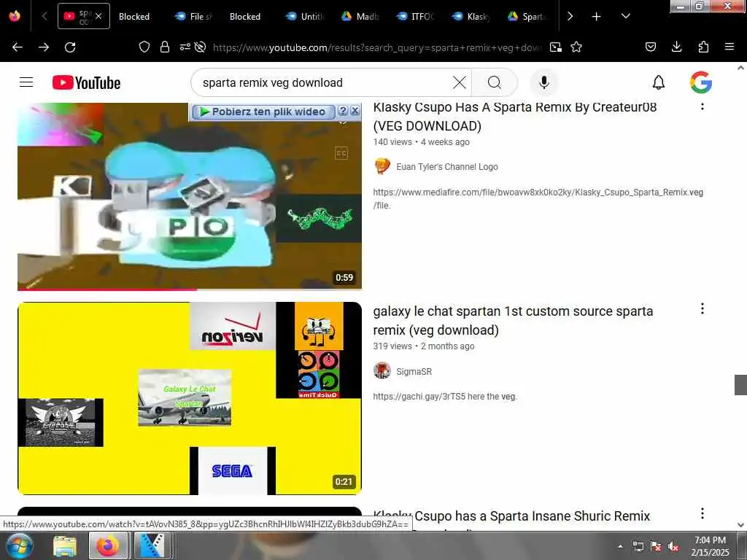Close the active YouTube tab

coord(98,16)
